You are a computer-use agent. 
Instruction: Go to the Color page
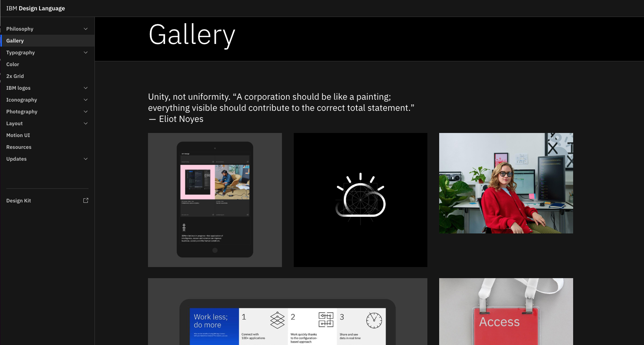(13, 64)
